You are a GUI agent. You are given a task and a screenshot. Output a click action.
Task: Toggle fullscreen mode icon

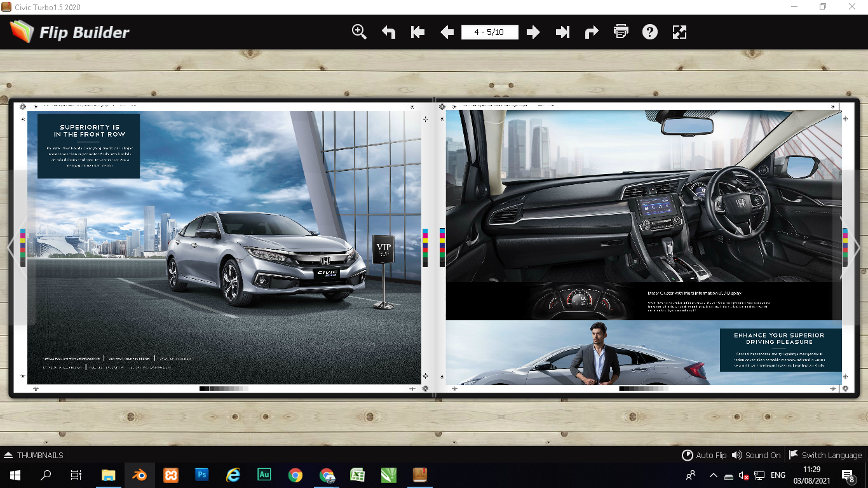click(x=679, y=32)
